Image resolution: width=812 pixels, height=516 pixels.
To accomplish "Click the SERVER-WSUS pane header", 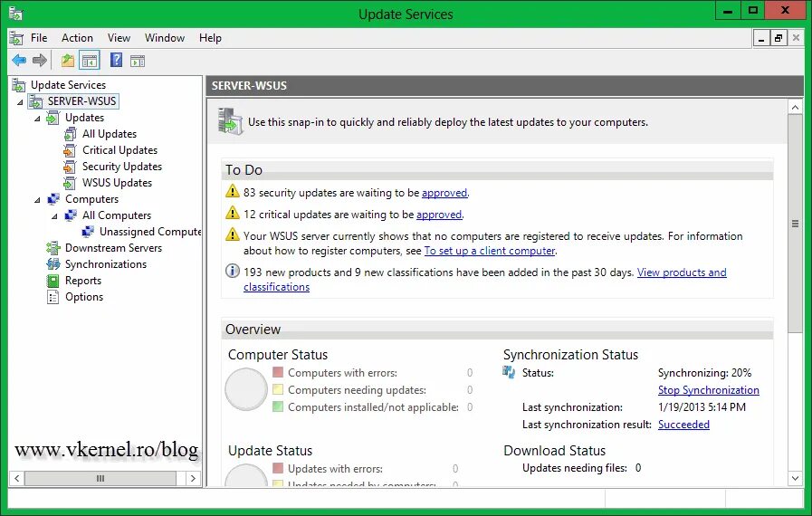I will pos(505,85).
